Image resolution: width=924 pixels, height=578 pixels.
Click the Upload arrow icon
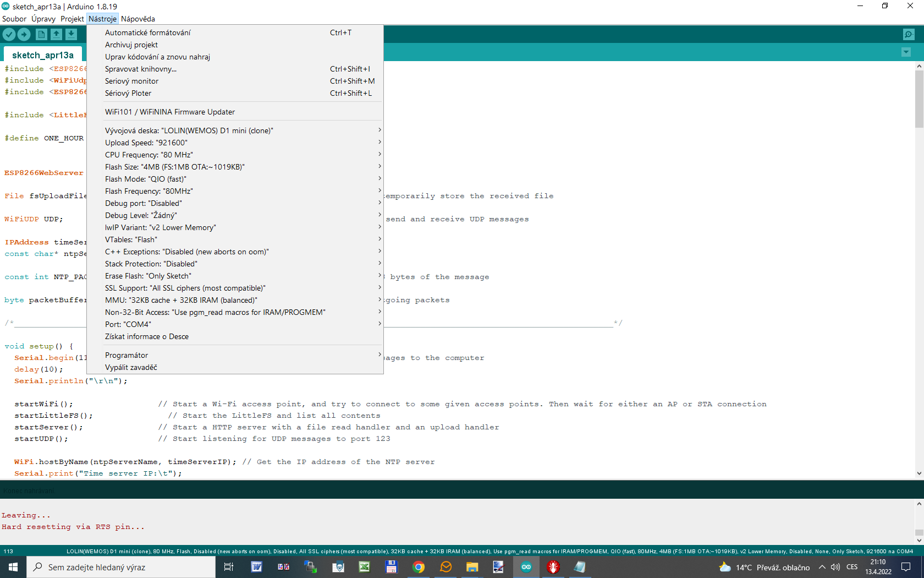click(24, 34)
